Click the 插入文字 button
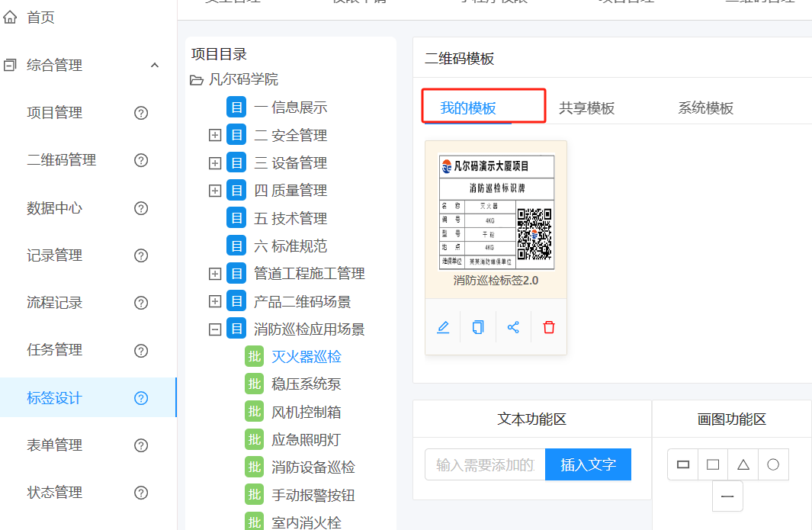812x530 pixels. (588, 464)
